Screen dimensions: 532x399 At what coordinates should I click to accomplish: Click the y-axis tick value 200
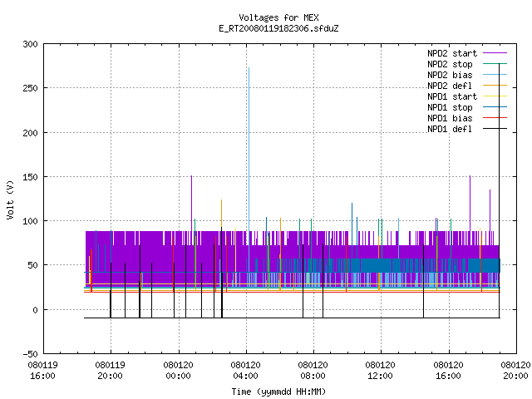click(30, 133)
